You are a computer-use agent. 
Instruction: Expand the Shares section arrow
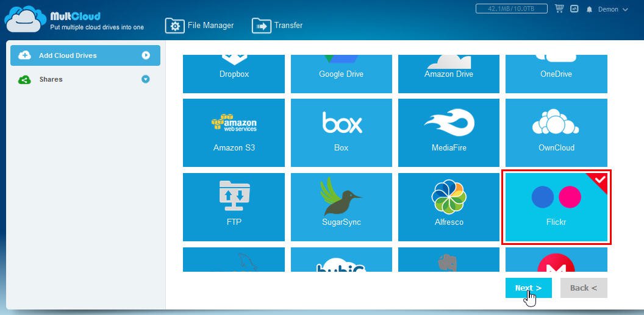146,79
